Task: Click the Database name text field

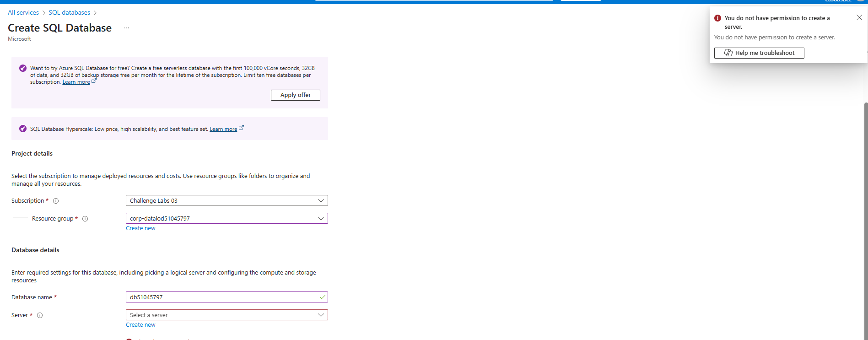Action: click(x=222, y=297)
